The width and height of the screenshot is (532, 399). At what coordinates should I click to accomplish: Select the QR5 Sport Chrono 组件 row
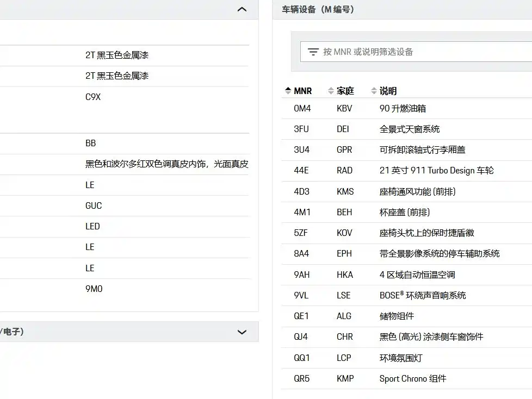[x=406, y=379]
